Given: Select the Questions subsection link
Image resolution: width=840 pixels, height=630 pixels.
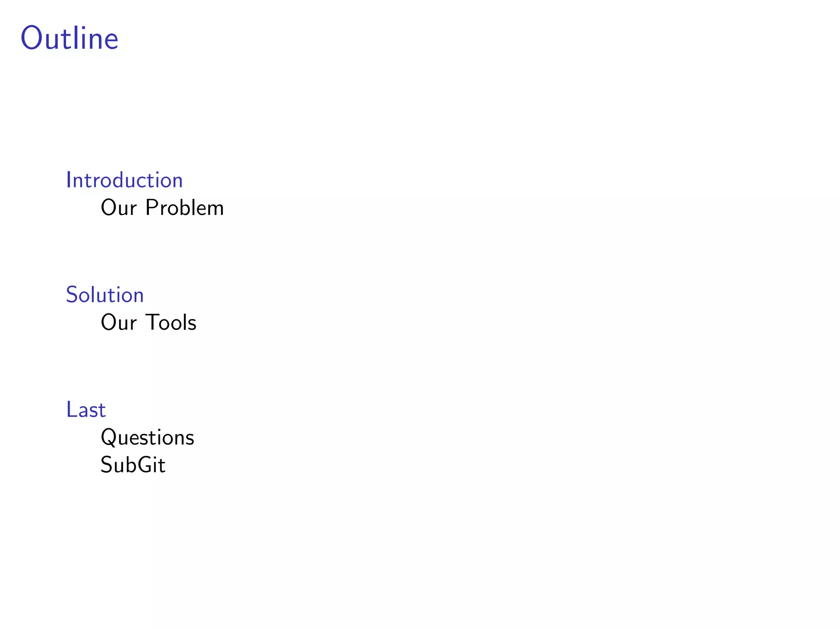Looking at the screenshot, I should pos(147,438).
